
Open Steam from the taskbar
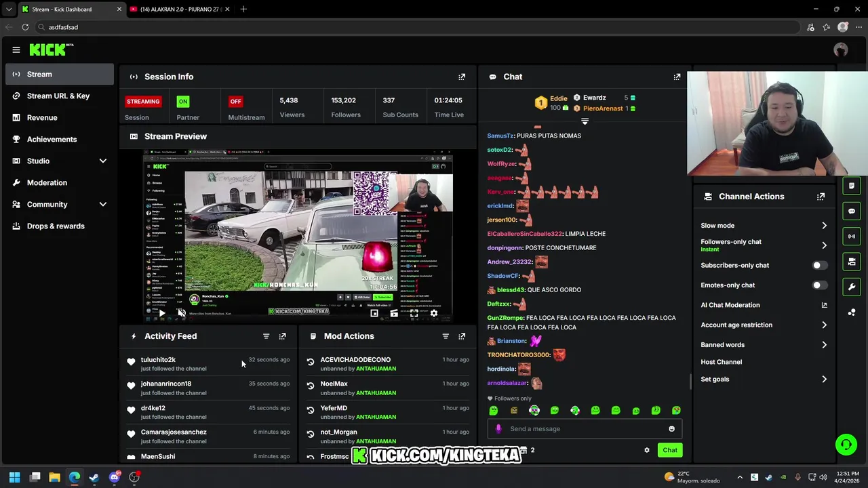point(94,477)
